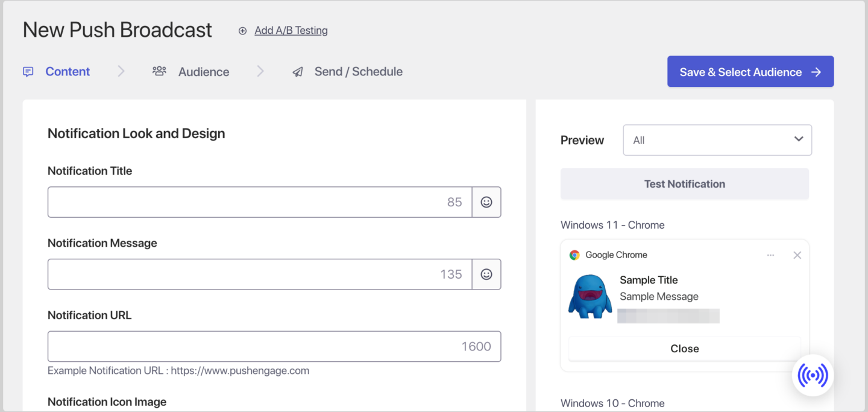Switch to the Audience tab
Image resolution: width=868 pixels, height=412 pixels.
204,71
